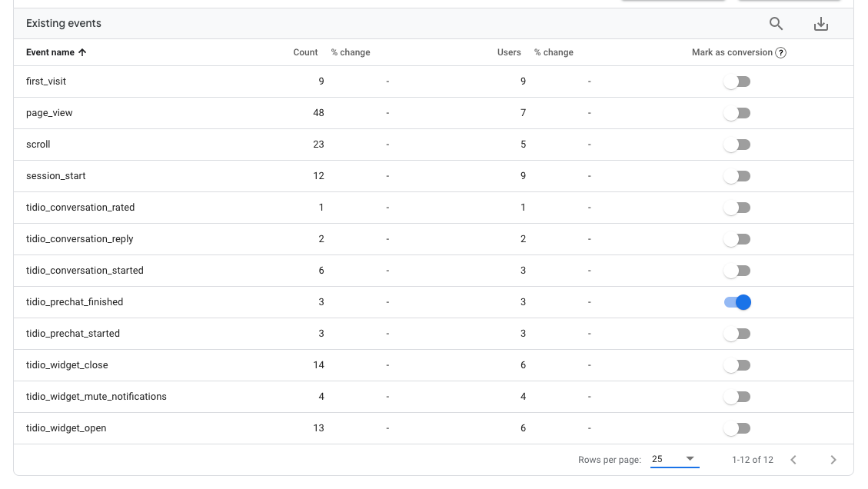This screenshot has height=489, width=868.
Task: Mark scroll as conversion
Action: (737, 145)
